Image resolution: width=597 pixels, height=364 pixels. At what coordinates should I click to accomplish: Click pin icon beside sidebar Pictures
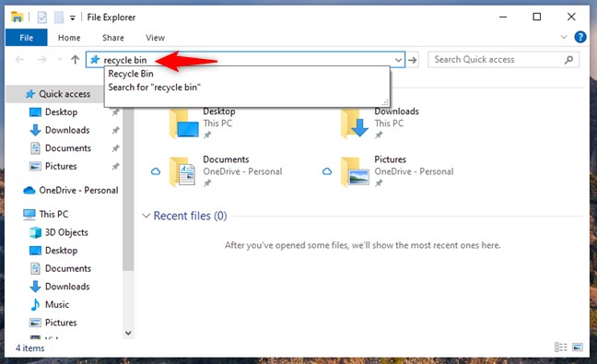[115, 167]
